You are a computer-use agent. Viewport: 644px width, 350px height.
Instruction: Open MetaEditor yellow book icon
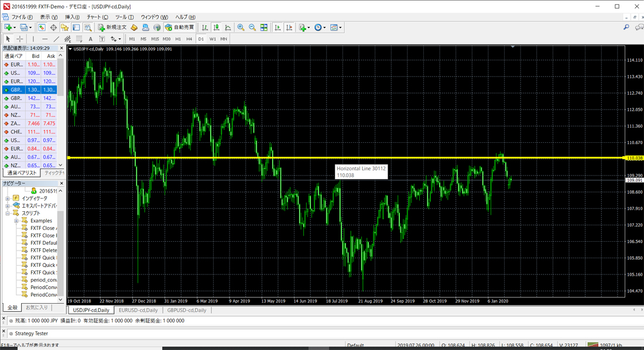point(134,28)
